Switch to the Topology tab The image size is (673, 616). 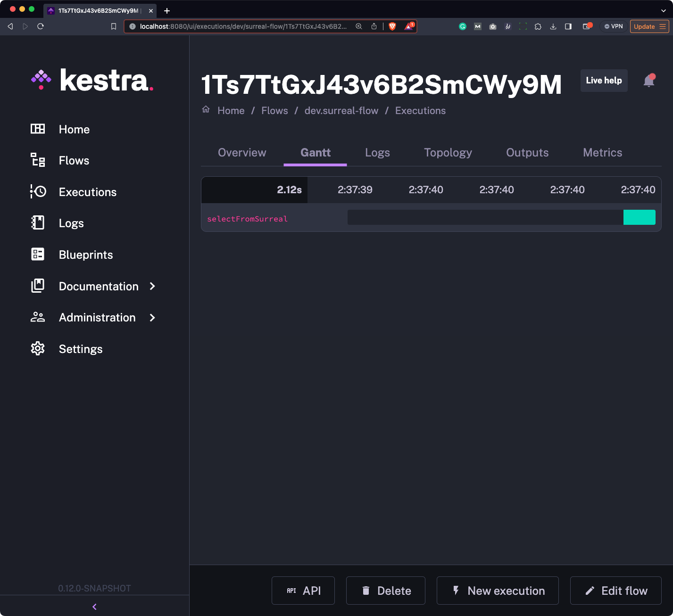click(x=448, y=153)
